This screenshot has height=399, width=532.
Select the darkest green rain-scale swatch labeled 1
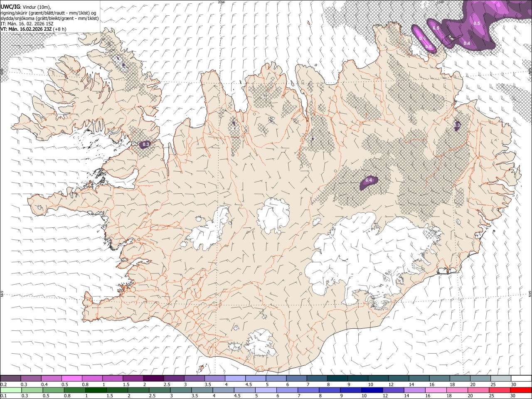[x=96, y=390]
